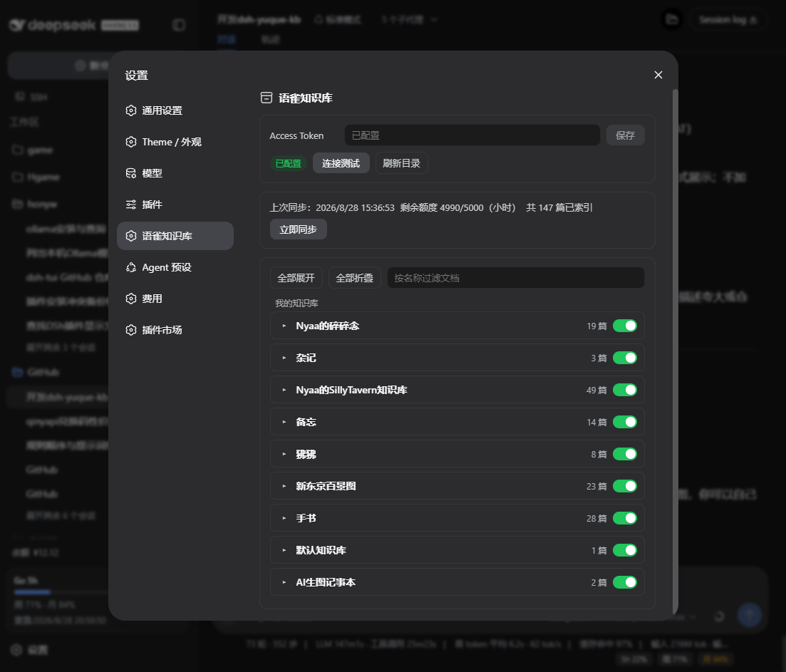Expand the 备忘 row arrow
Viewport: 786px width, 672px height.
(x=284, y=422)
